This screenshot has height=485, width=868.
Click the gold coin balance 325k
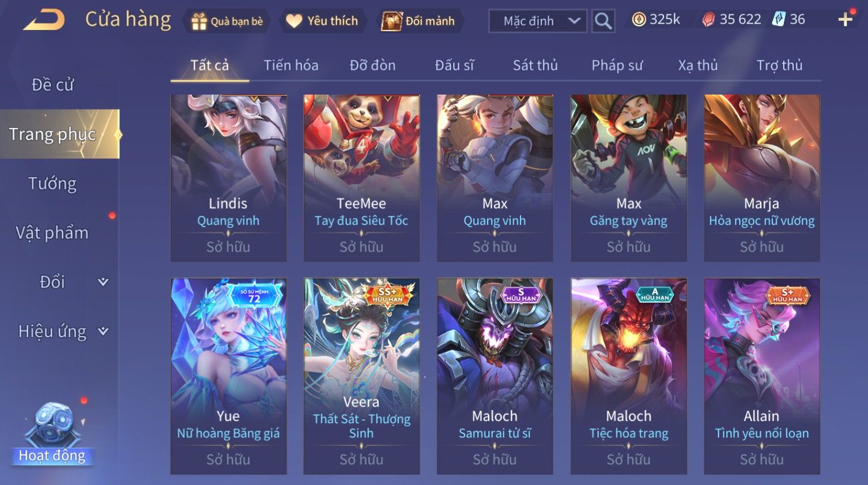tap(656, 20)
